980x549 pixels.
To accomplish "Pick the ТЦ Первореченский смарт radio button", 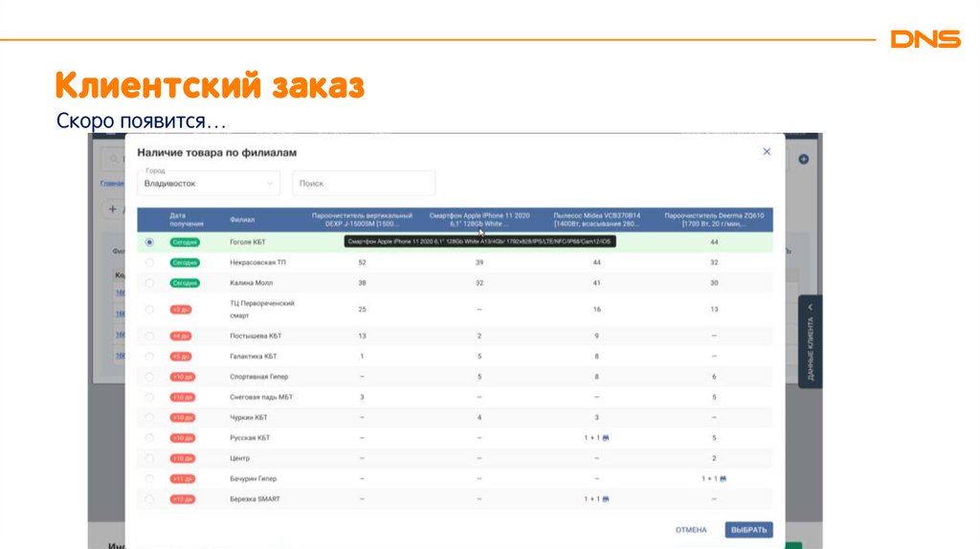I will pos(149,309).
